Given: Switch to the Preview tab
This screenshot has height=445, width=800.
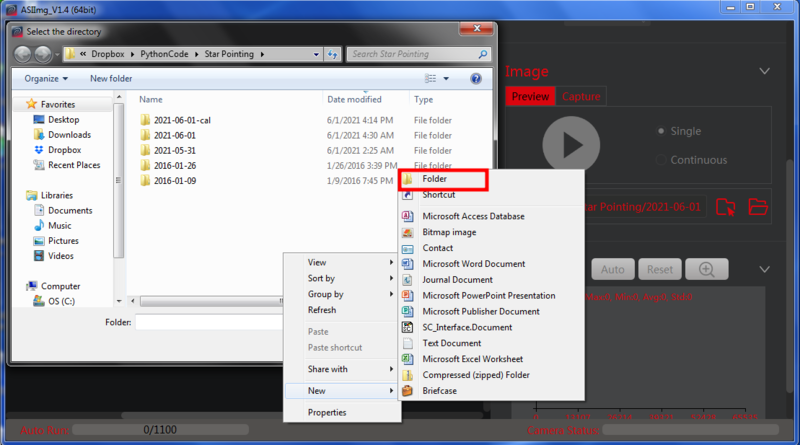Looking at the screenshot, I should click(530, 96).
